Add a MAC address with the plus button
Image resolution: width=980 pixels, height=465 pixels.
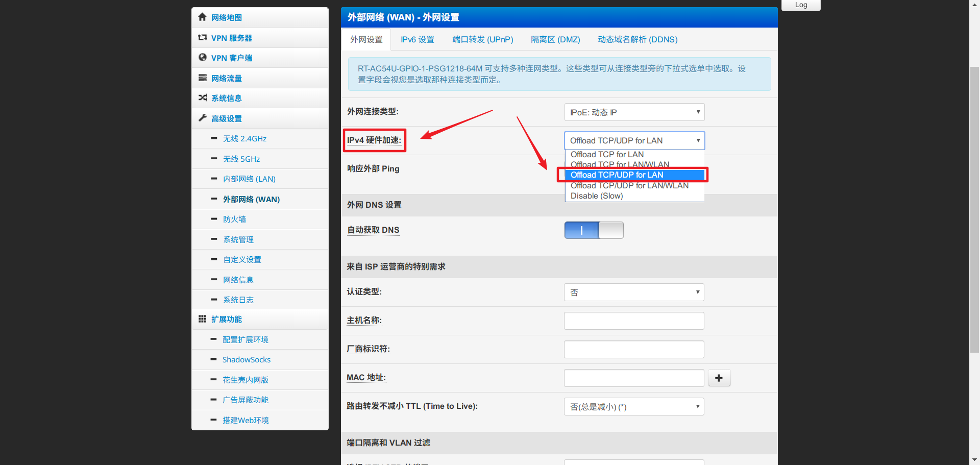719,378
